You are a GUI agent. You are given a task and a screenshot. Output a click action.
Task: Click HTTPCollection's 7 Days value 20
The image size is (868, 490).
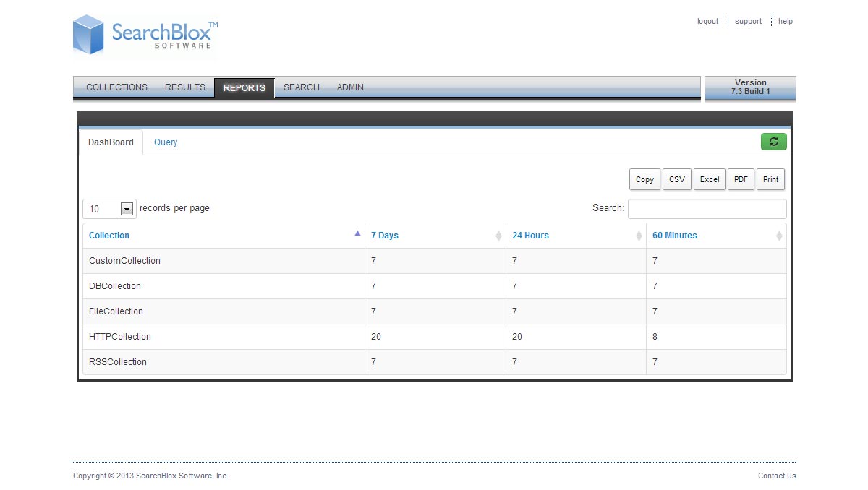point(376,337)
